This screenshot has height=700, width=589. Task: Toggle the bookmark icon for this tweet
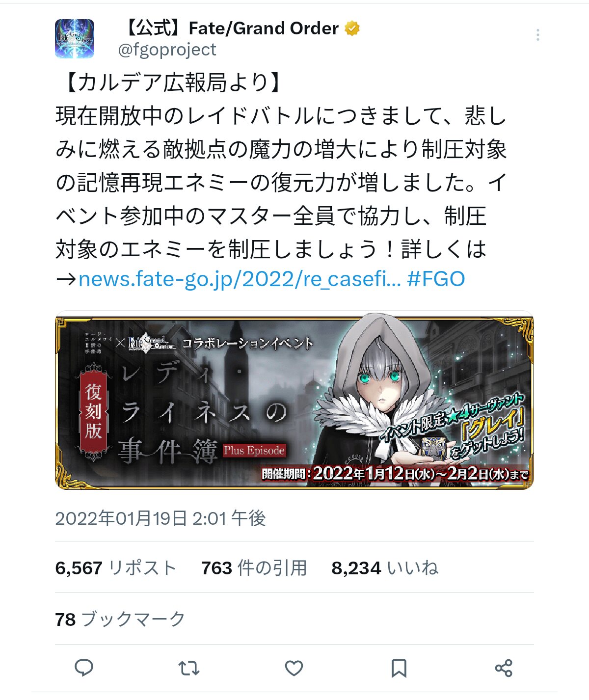399,668
